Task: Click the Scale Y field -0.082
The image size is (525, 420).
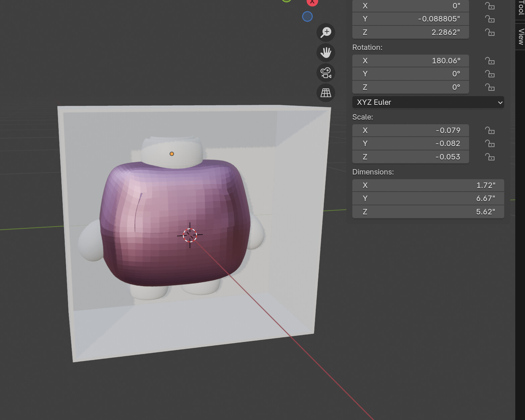Action: [411, 144]
